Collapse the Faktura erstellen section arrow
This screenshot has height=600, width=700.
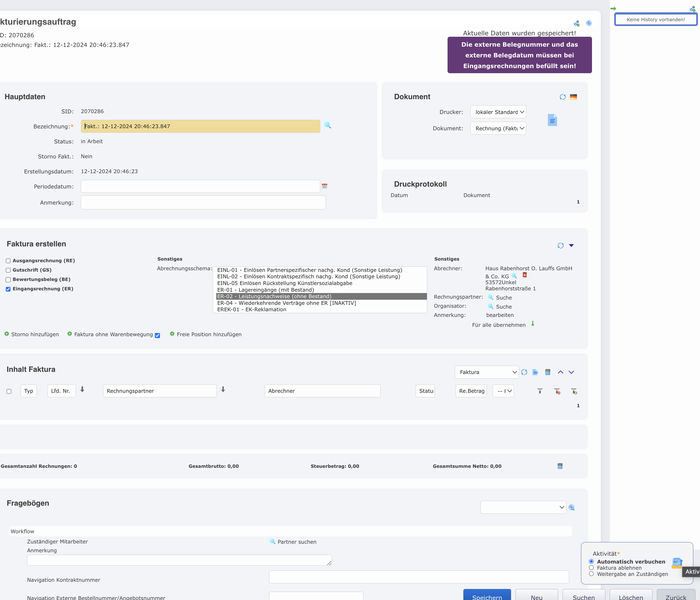[x=571, y=245]
